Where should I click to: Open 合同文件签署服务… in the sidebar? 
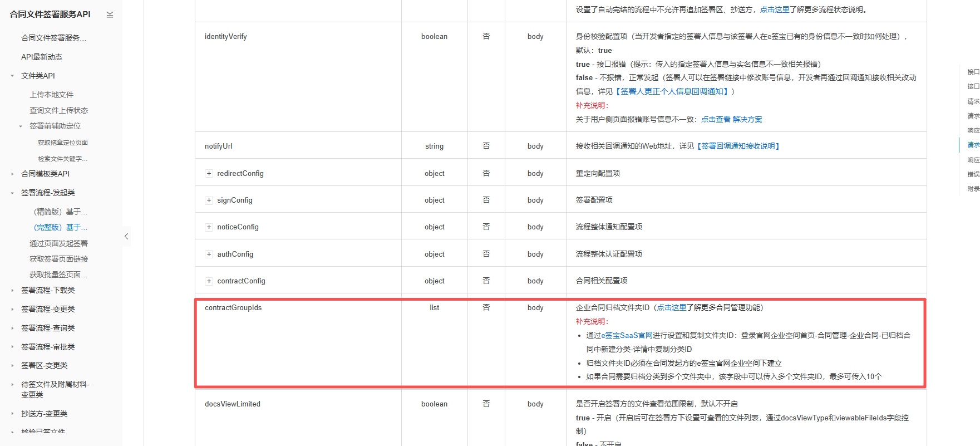pyautogui.click(x=53, y=38)
